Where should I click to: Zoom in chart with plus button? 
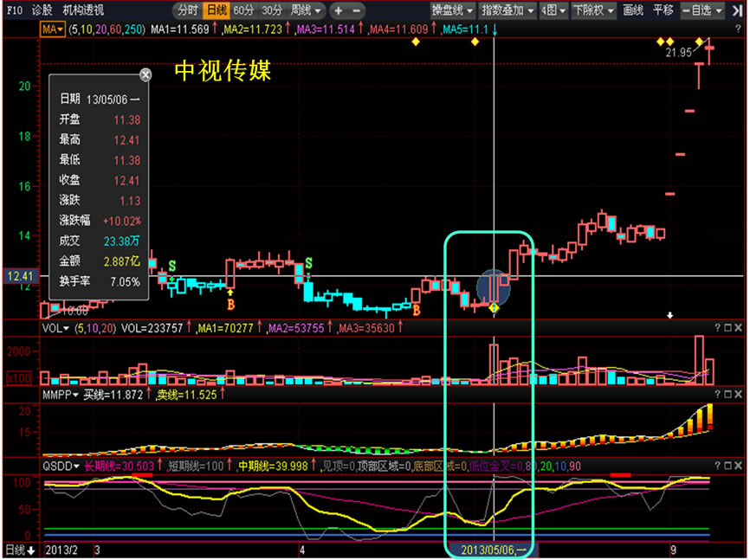coord(338,10)
